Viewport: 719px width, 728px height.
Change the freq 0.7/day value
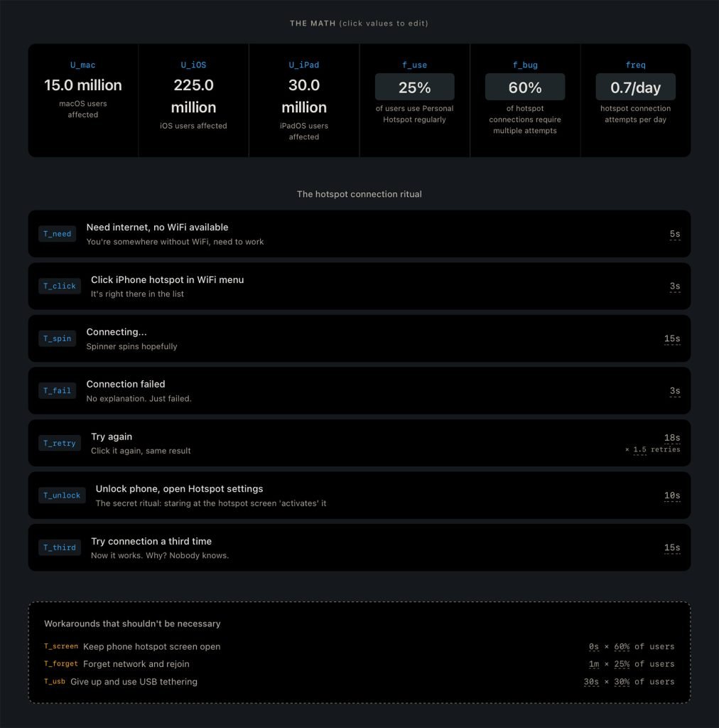(635, 87)
